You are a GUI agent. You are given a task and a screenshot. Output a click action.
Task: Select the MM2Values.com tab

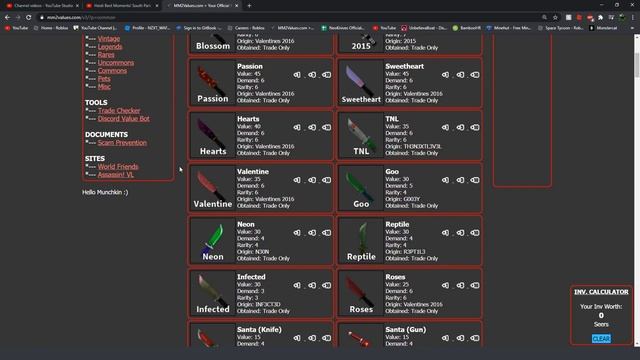pos(202,6)
